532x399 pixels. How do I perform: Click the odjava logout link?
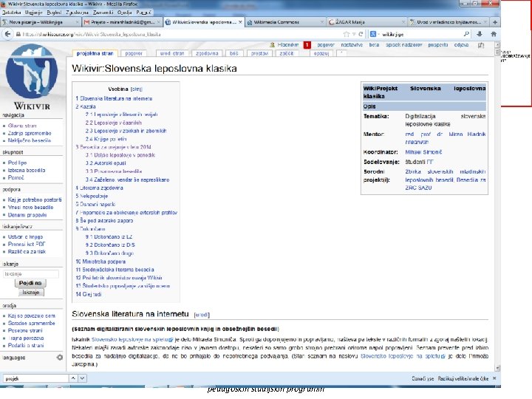point(461,45)
